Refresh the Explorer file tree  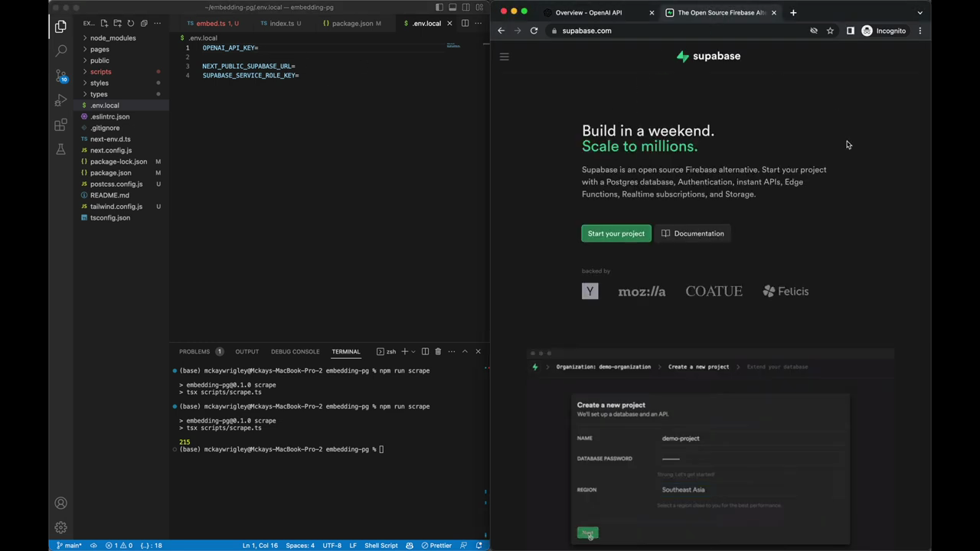[130, 23]
